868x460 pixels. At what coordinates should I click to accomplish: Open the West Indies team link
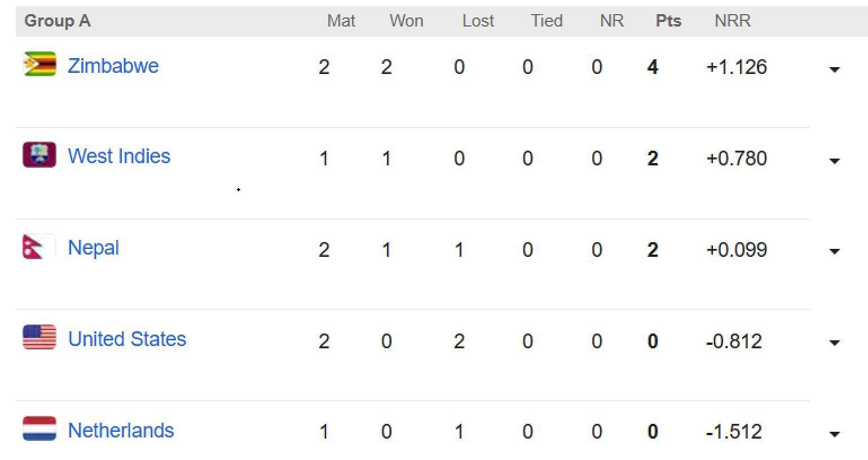(119, 156)
